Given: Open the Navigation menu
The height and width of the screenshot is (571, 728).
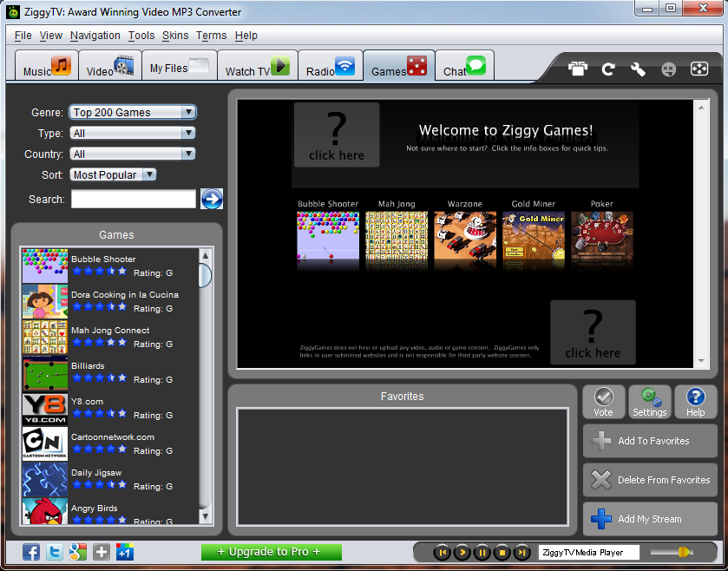Looking at the screenshot, I should point(95,36).
